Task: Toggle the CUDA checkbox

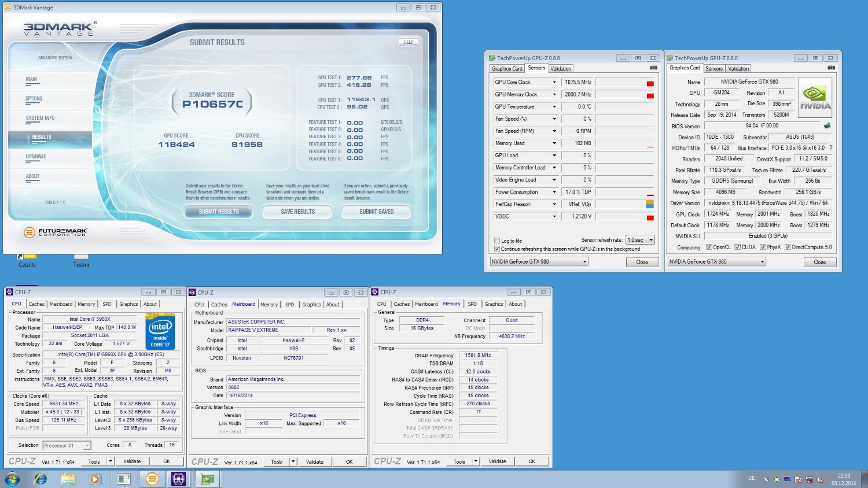Action: click(x=737, y=247)
